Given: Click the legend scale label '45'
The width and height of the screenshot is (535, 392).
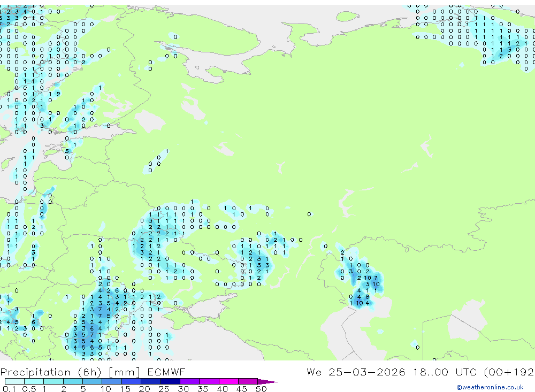Looking at the screenshot, I should 242,389.
